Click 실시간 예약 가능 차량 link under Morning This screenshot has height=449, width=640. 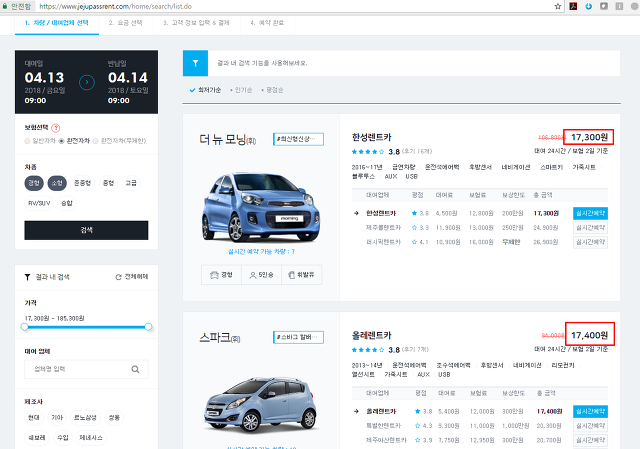click(261, 252)
